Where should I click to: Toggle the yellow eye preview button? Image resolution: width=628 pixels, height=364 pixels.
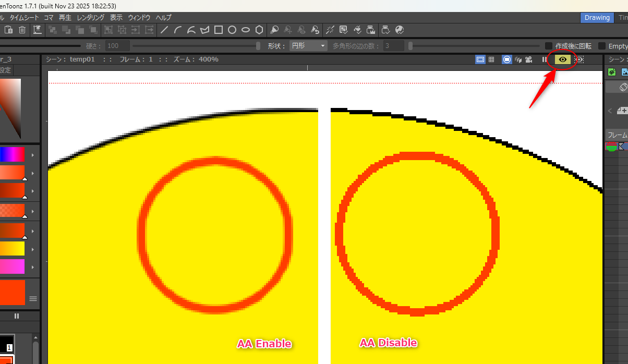[563, 59]
